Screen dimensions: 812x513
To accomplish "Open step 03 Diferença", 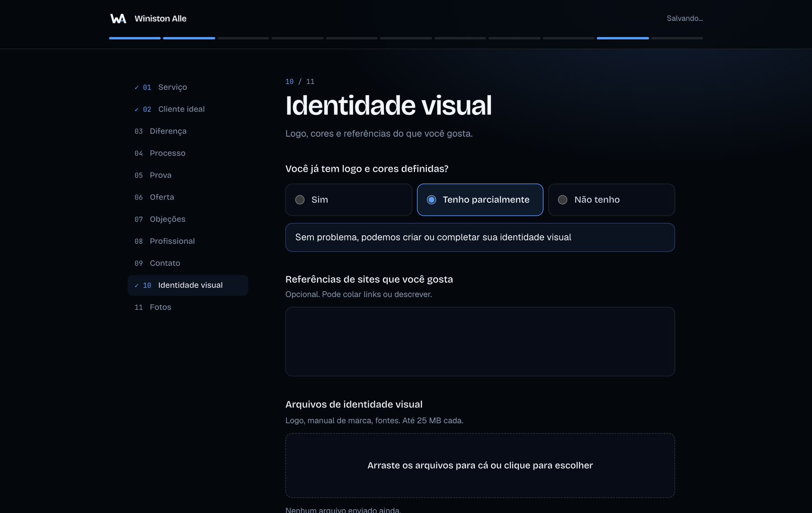I will [x=188, y=131].
